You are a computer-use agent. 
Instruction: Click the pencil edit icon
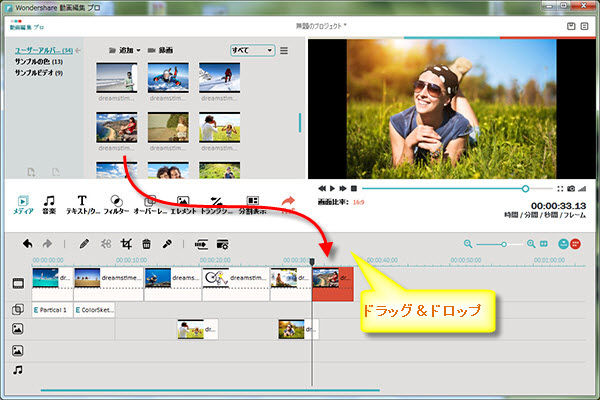click(x=84, y=243)
